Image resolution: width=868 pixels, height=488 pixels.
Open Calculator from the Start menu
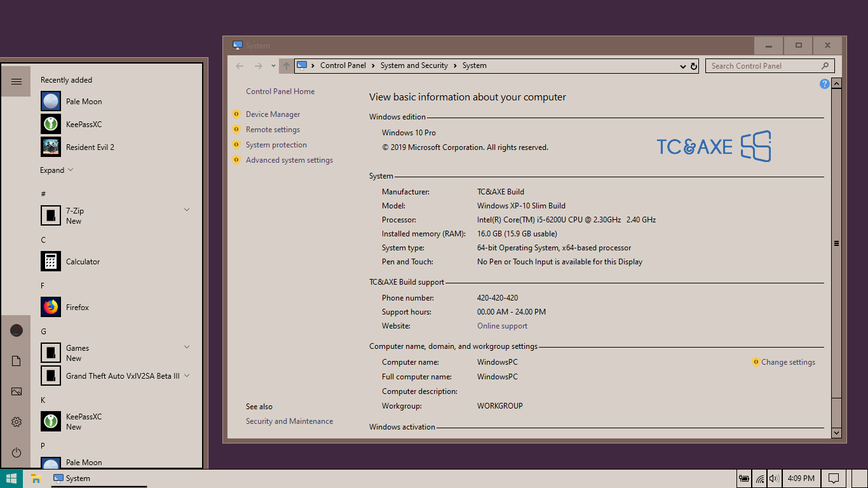coord(83,261)
